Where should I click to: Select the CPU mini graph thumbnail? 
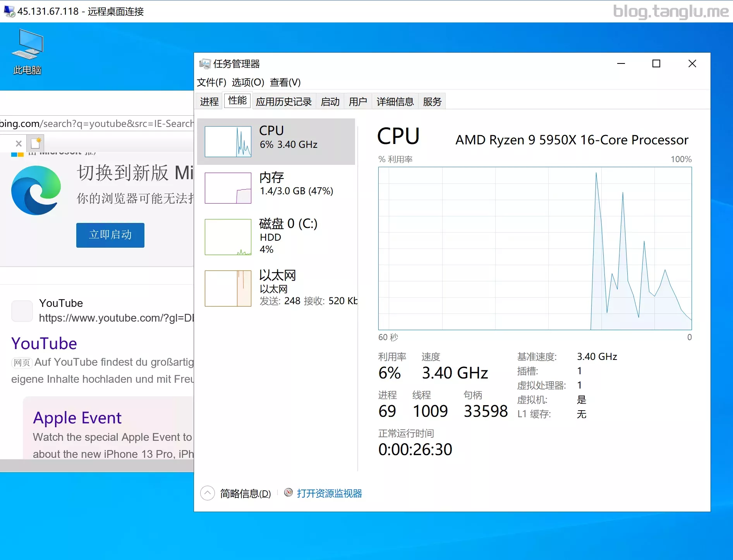tap(228, 142)
